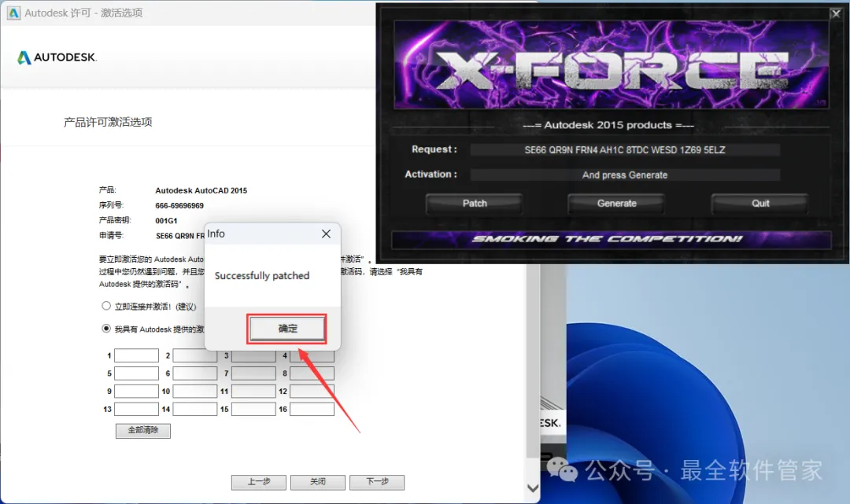Click the product name Autodesk AutoCAD 2015
Screen dimensions: 850x504
coord(201,190)
